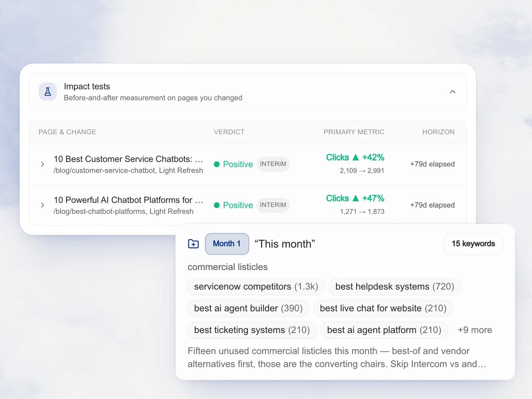The image size is (532, 399).
Task: Click the servicenow competitors keyword chip
Action: pos(256,287)
